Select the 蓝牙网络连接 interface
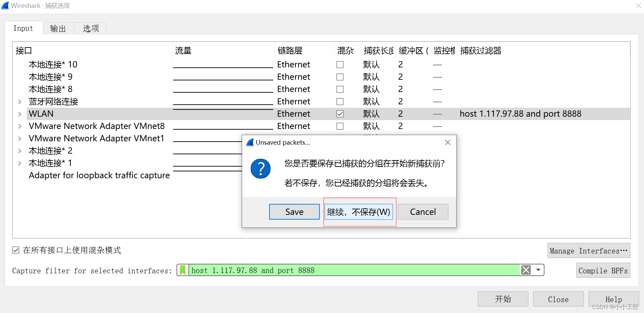This screenshot has height=313, width=644. click(x=53, y=101)
